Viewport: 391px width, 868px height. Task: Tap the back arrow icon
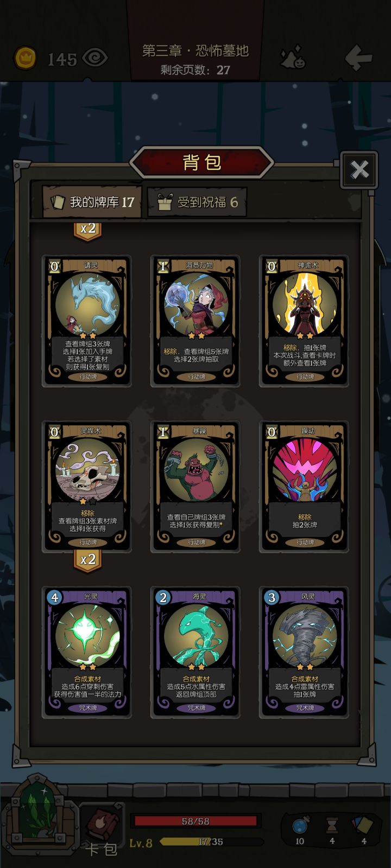[x=358, y=58]
